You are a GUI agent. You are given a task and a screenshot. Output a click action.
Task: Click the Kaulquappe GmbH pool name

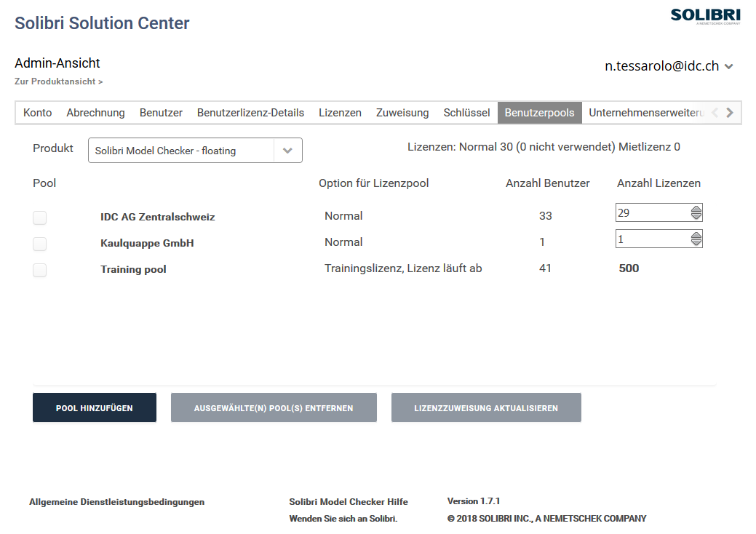[x=147, y=243]
